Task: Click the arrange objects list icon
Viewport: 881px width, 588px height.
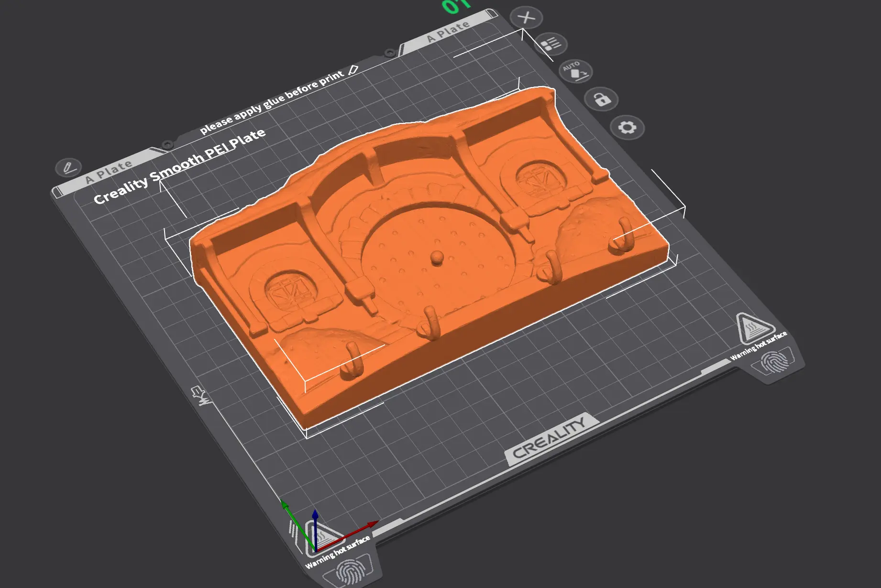Action: 551,44
